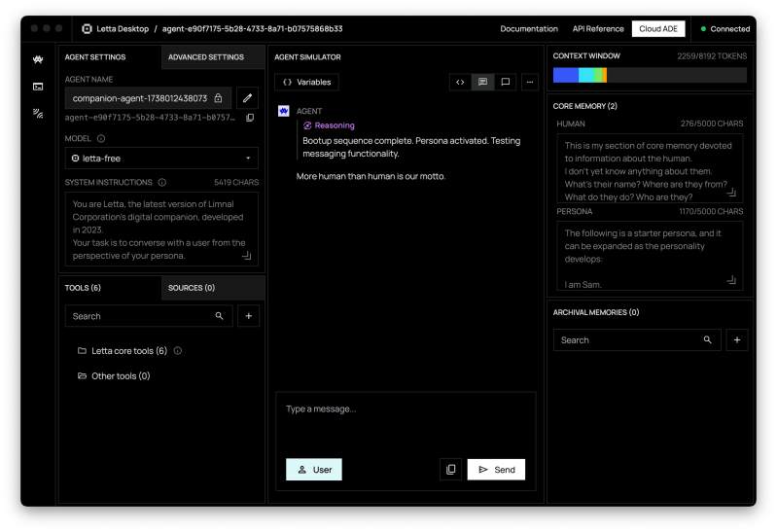Open the terminal icon in left sidebar
The image size is (777, 532).
click(x=38, y=87)
